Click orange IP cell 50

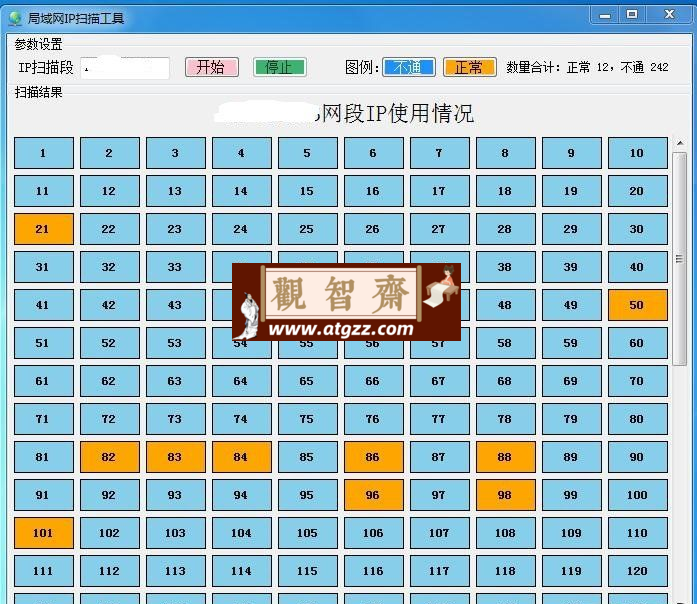(x=638, y=305)
